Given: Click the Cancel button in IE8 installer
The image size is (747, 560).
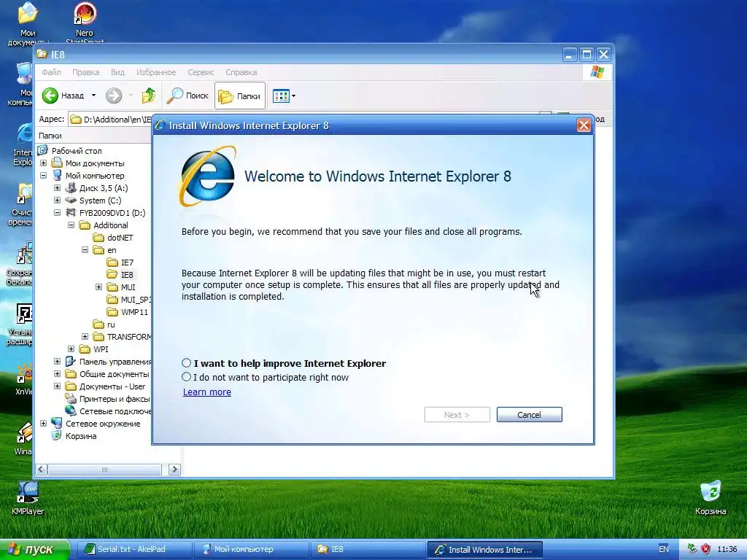Looking at the screenshot, I should click(530, 415).
